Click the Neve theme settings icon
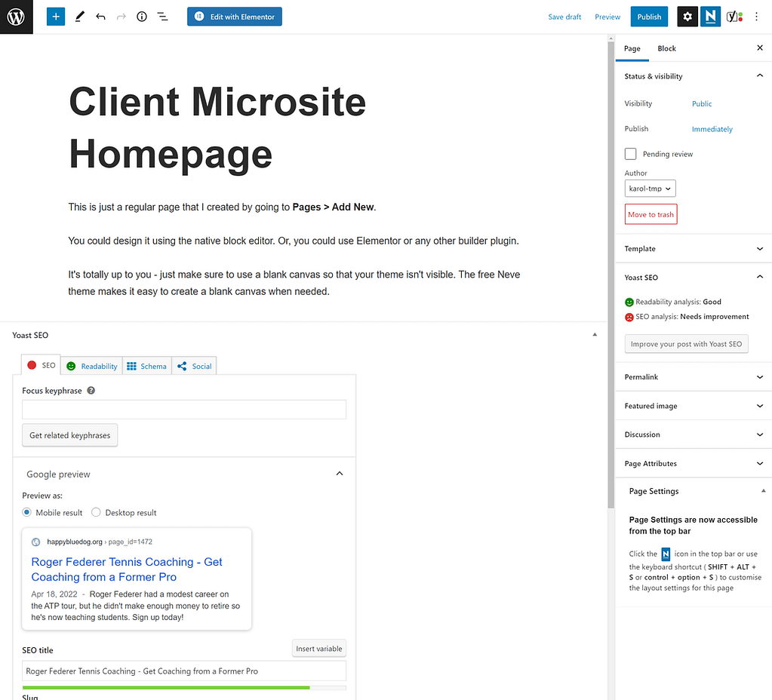 point(709,16)
